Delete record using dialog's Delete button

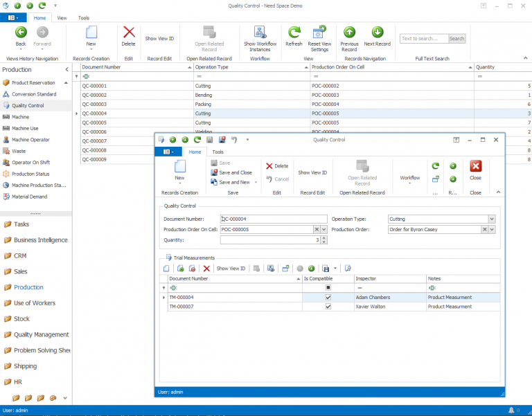click(277, 166)
